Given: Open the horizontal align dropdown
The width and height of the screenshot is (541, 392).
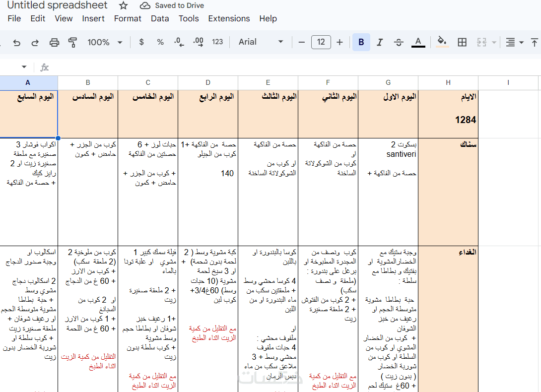Looking at the screenshot, I should click(x=514, y=42).
